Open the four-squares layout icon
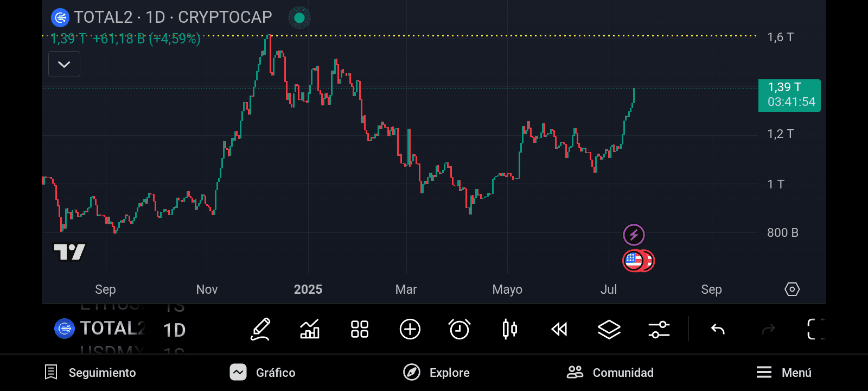The image size is (868, 391). [360, 329]
